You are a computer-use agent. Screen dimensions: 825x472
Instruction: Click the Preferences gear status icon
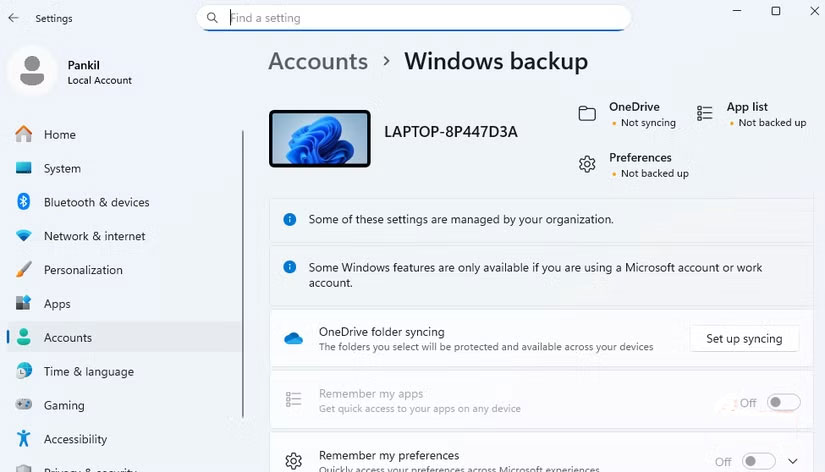(x=587, y=165)
